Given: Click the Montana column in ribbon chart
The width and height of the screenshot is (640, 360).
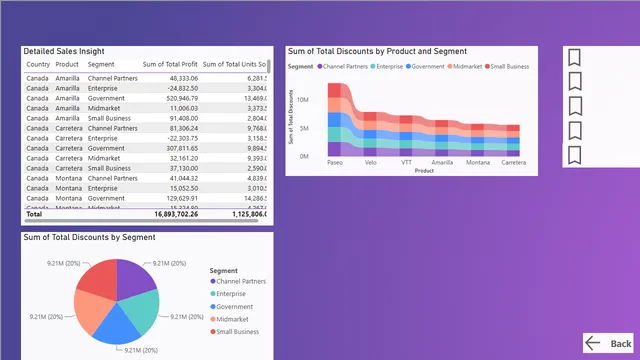Looking at the screenshot, I should click(x=478, y=140).
